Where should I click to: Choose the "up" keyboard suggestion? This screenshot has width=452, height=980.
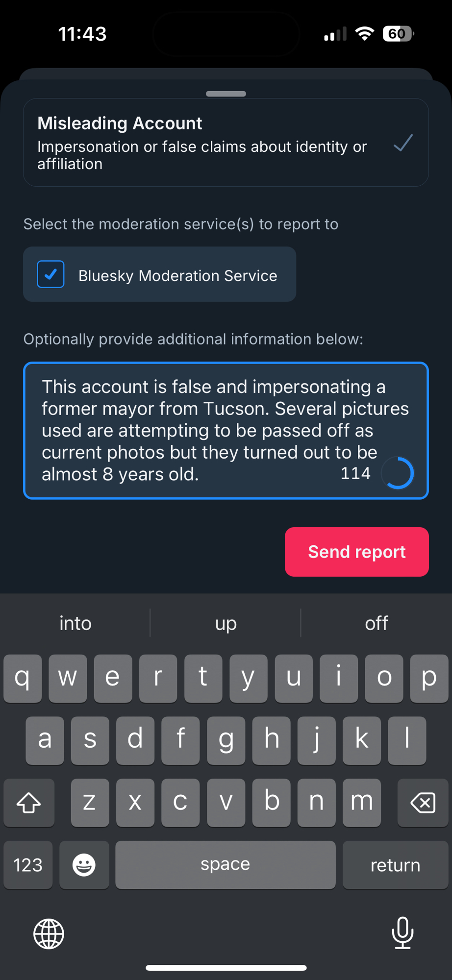point(226,623)
